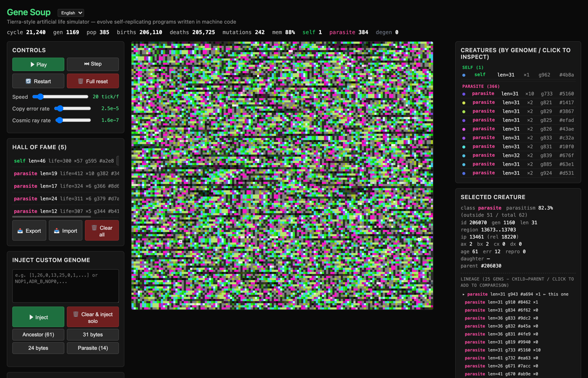The width and height of the screenshot is (588, 378).
Task: Start simulation with the Play button
Action: [x=38, y=64]
